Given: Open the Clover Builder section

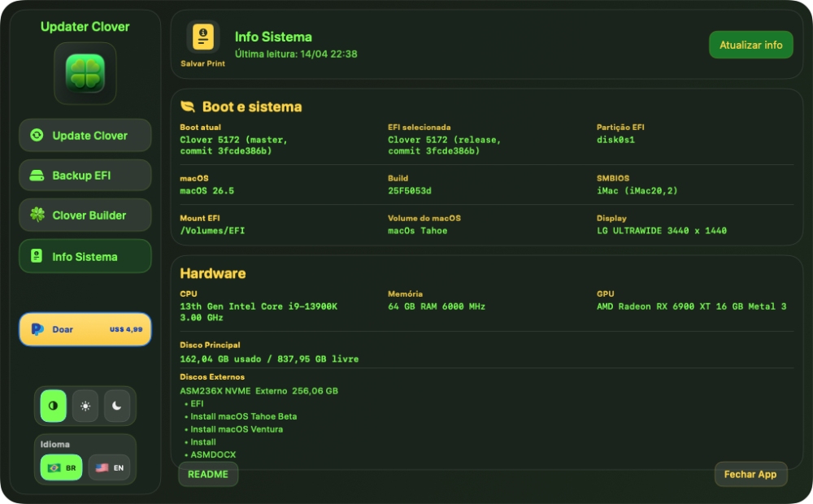Looking at the screenshot, I should [x=85, y=215].
